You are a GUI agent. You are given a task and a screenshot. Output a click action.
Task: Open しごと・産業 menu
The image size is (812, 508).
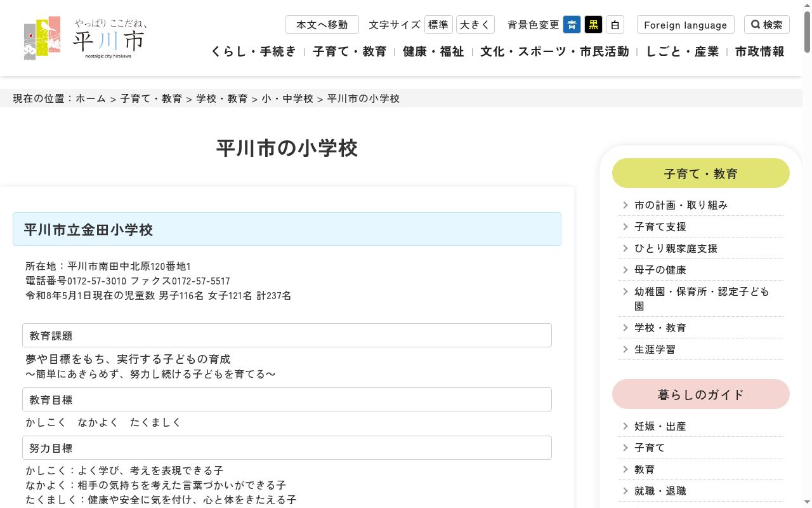click(x=683, y=51)
